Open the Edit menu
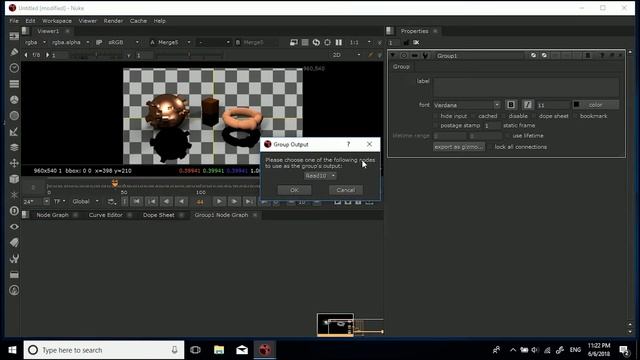 click(30, 21)
